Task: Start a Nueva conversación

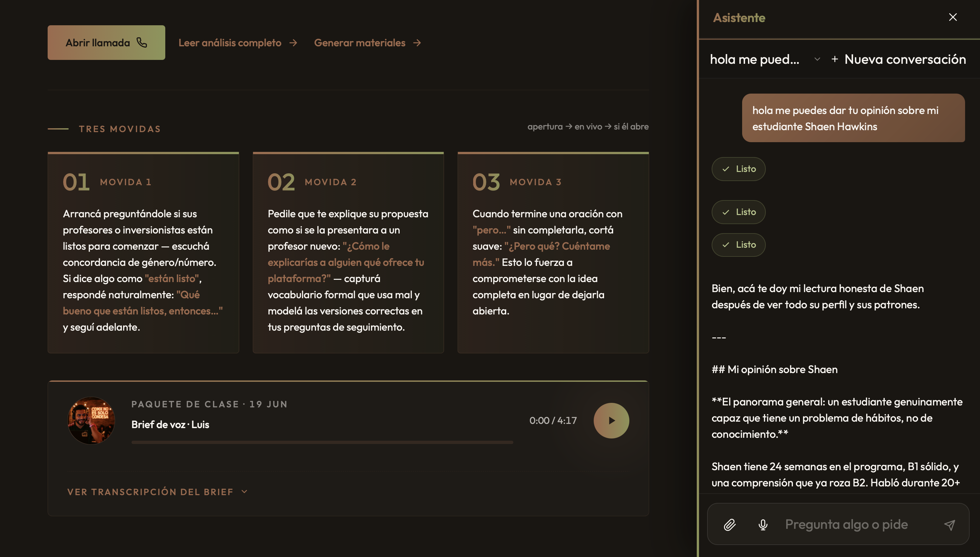Action: (x=898, y=59)
